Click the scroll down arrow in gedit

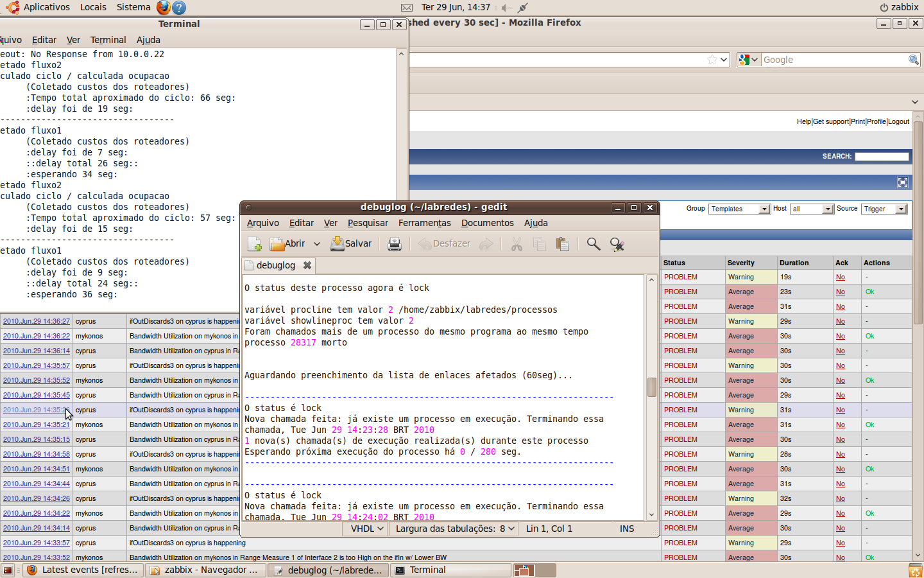[x=651, y=514]
